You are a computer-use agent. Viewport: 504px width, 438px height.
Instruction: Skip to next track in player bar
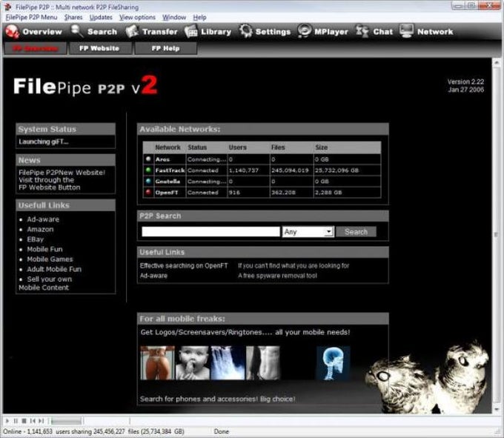[42, 421]
